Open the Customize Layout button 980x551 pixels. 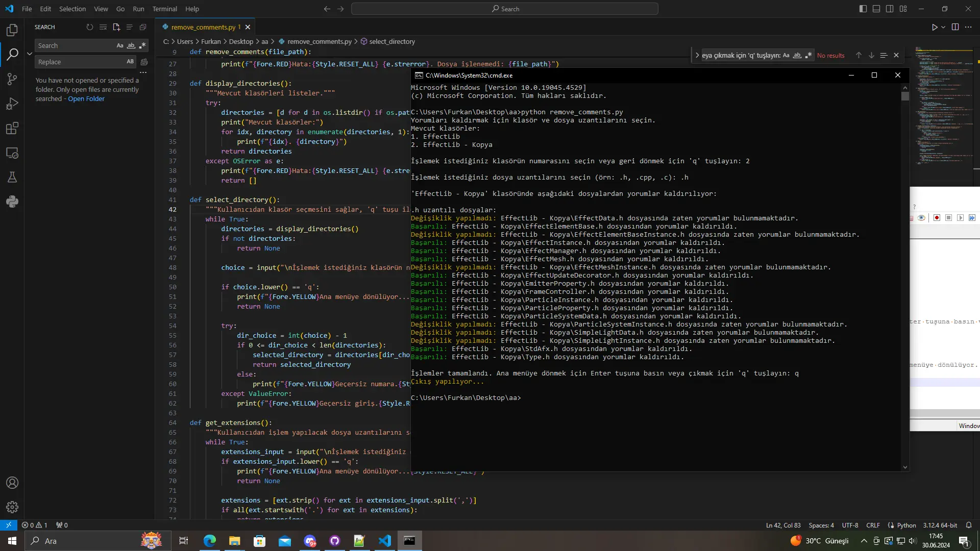pos(903,9)
